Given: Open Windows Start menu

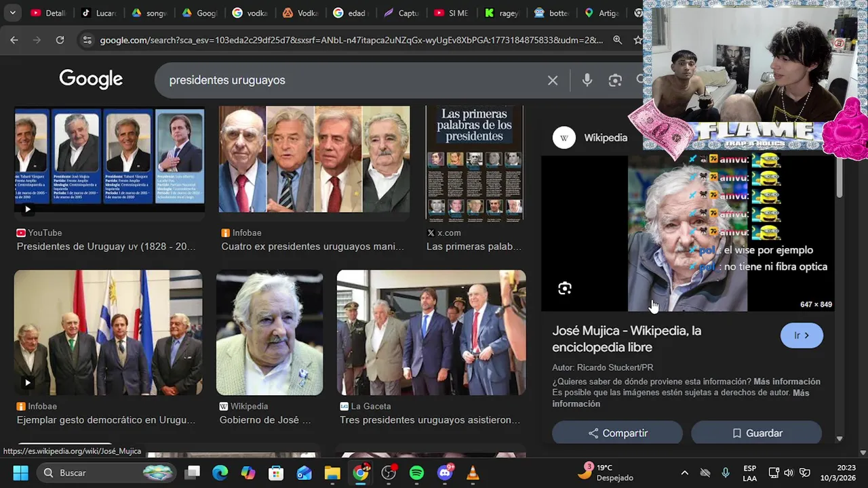Looking at the screenshot, I should tap(20, 472).
